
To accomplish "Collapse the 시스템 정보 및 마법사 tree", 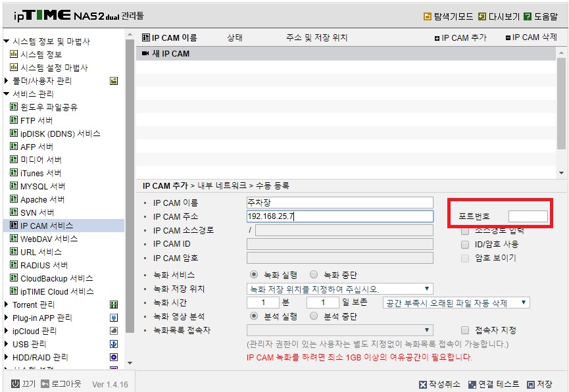I will [x=6, y=41].
